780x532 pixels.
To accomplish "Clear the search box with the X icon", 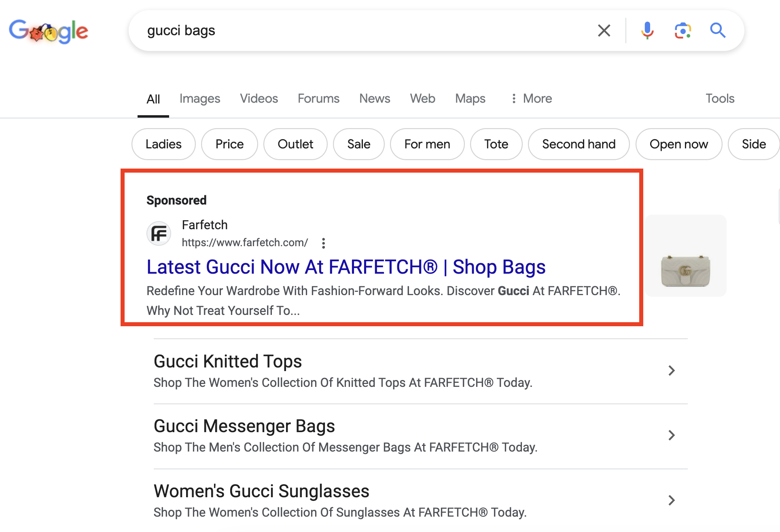I will pos(604,30).
